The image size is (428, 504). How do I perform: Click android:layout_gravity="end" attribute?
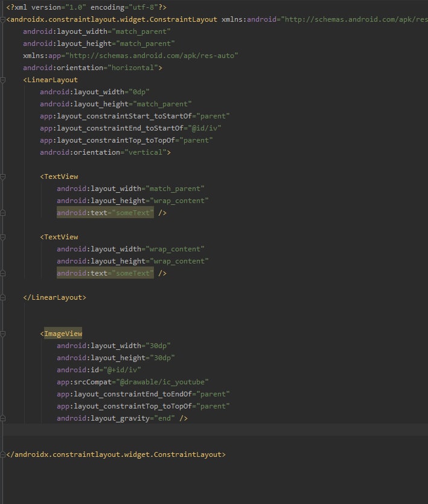[116, 418]
